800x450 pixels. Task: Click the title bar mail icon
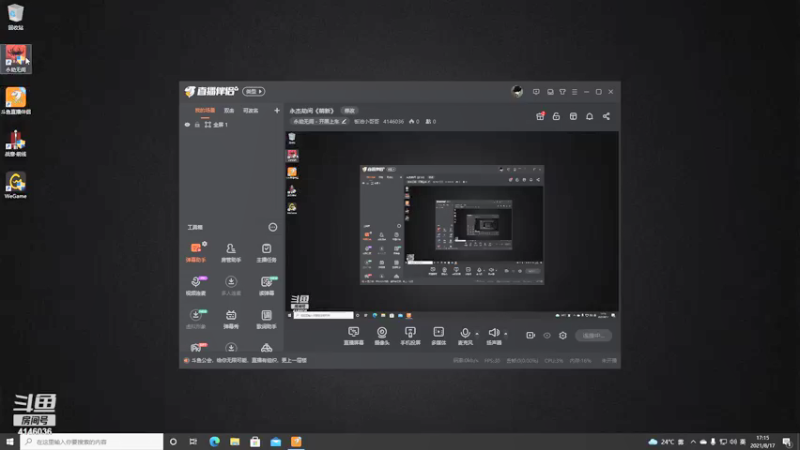coord(550,92)
